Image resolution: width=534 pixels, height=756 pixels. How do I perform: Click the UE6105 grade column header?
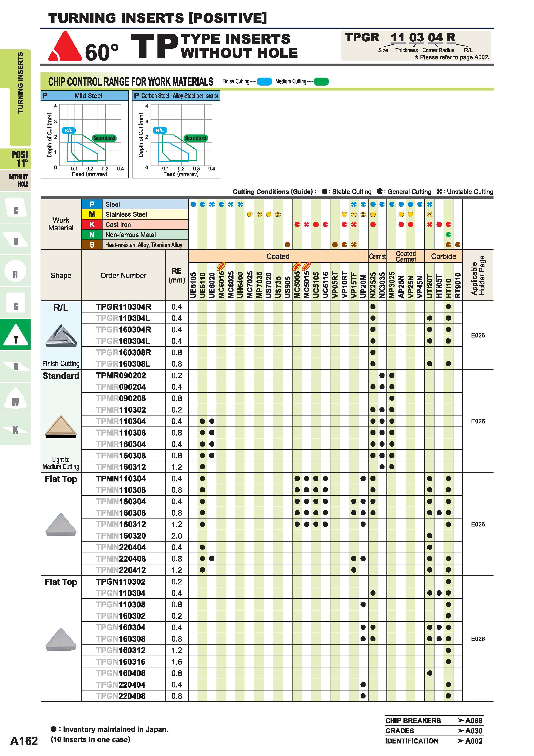[x=193, y=285]
